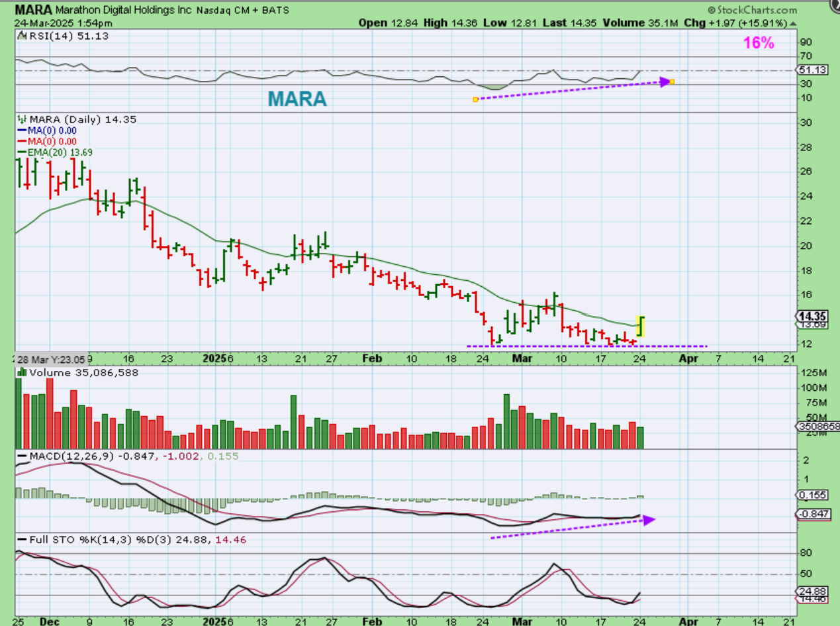Screen dimensions: 840x626
Task: Click the red MA(0) 0.00 legend entry
Action: point(46,141)
